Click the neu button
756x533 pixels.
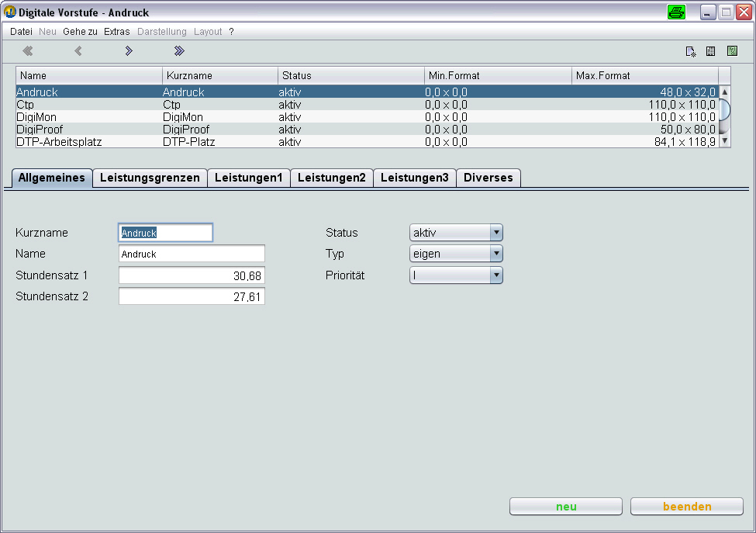(566, 507)
